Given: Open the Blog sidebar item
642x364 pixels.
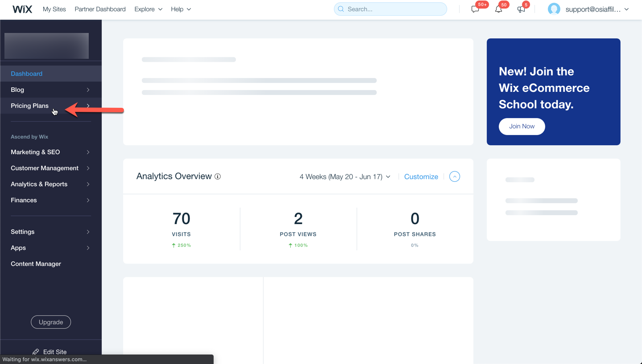Looking at the screenshot, I should coord(51,90).
